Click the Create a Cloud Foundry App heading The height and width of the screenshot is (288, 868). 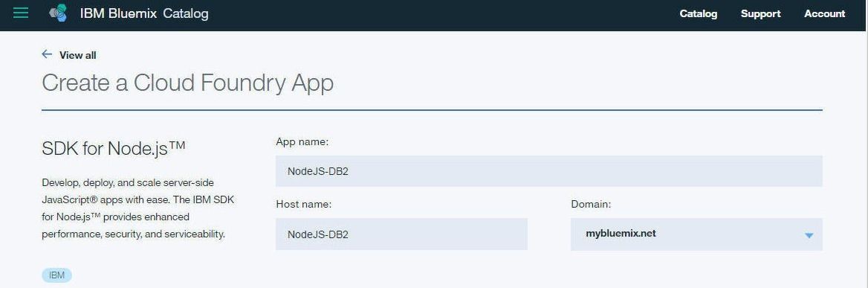coord(188,83)
